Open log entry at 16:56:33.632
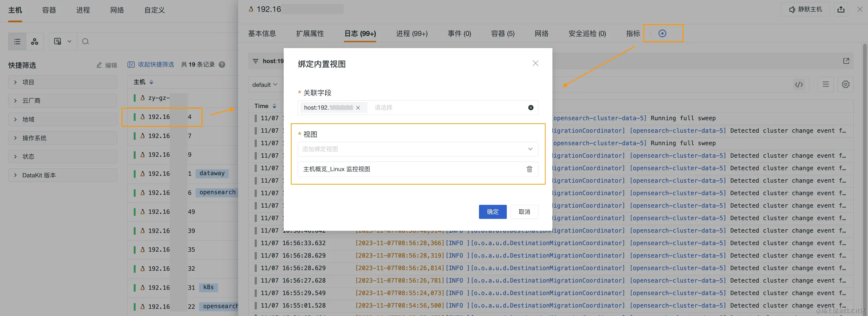 (x=551, y=243)
